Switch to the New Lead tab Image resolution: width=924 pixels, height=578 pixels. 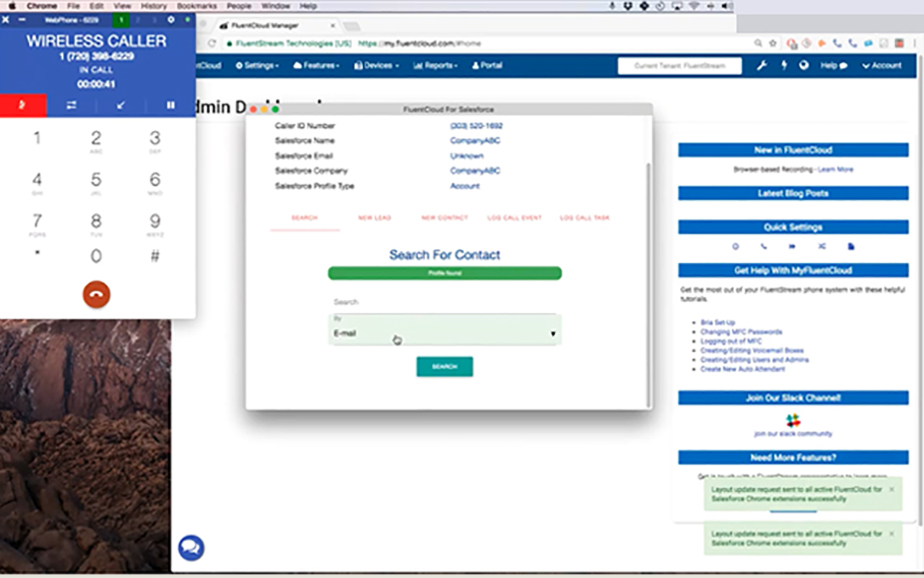coord(375,217)
